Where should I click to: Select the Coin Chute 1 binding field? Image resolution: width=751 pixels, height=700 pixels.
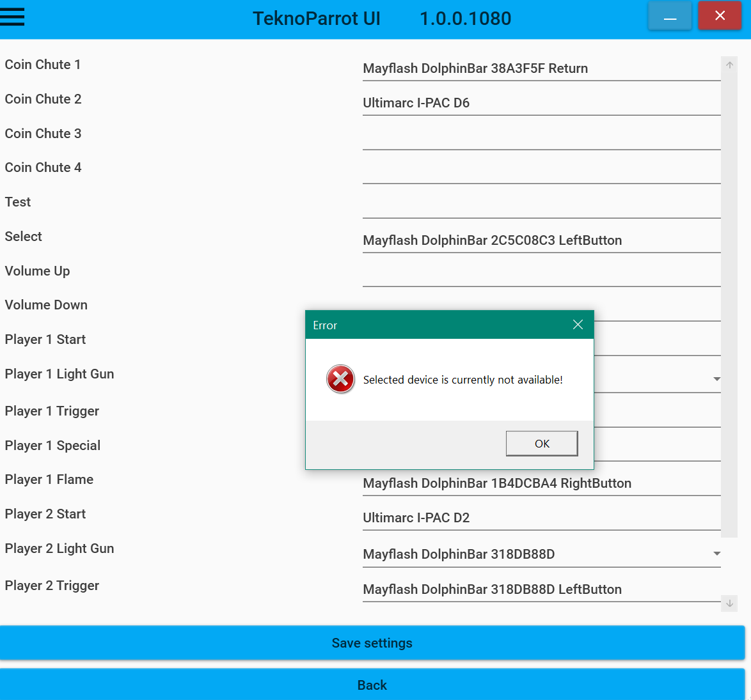point(542,68)
